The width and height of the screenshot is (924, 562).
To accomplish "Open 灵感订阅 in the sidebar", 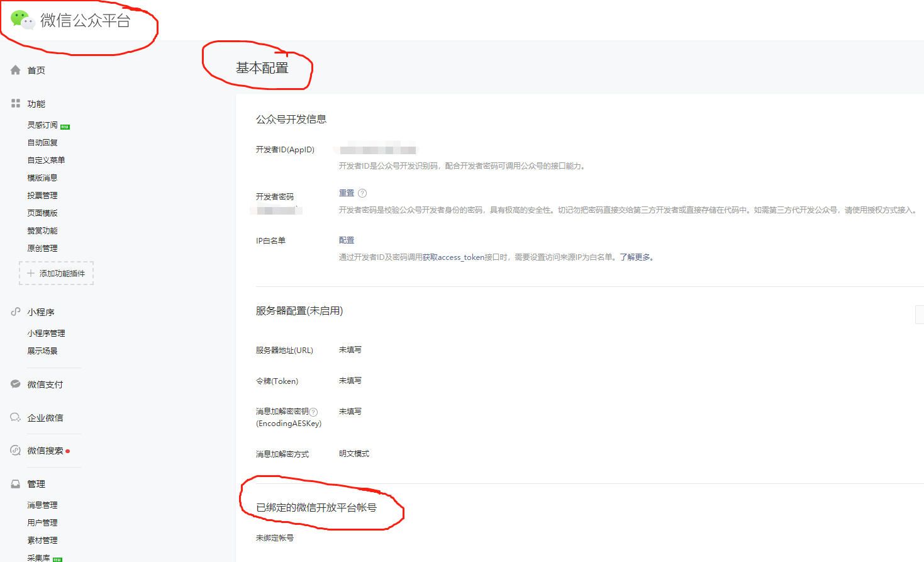I will click(43, 125).
